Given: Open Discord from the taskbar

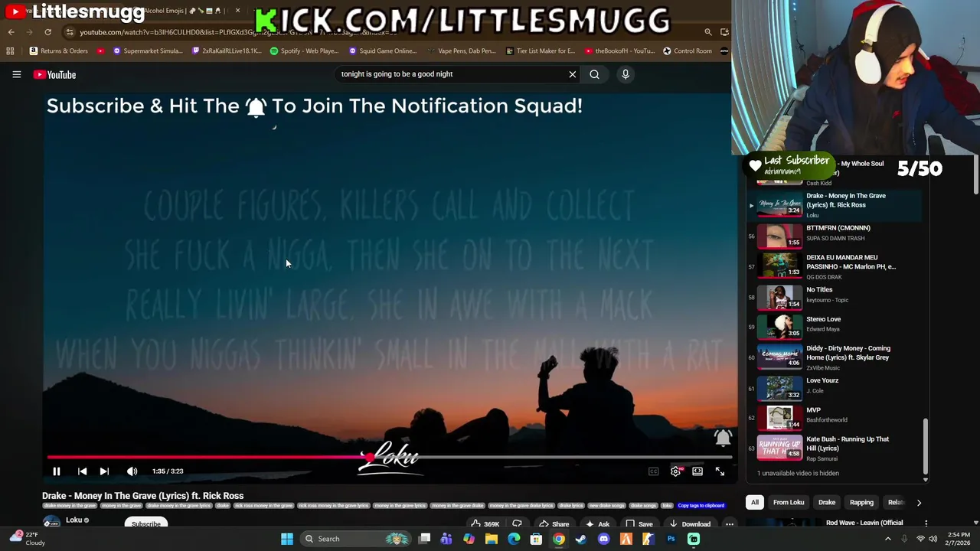Looking at the screenshot, I should (603, 539).
